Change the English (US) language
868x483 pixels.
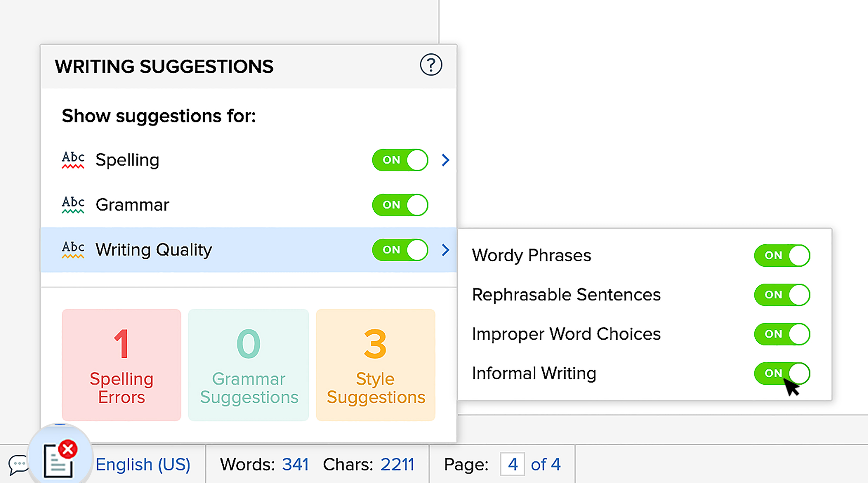click(x=143, y=464)
